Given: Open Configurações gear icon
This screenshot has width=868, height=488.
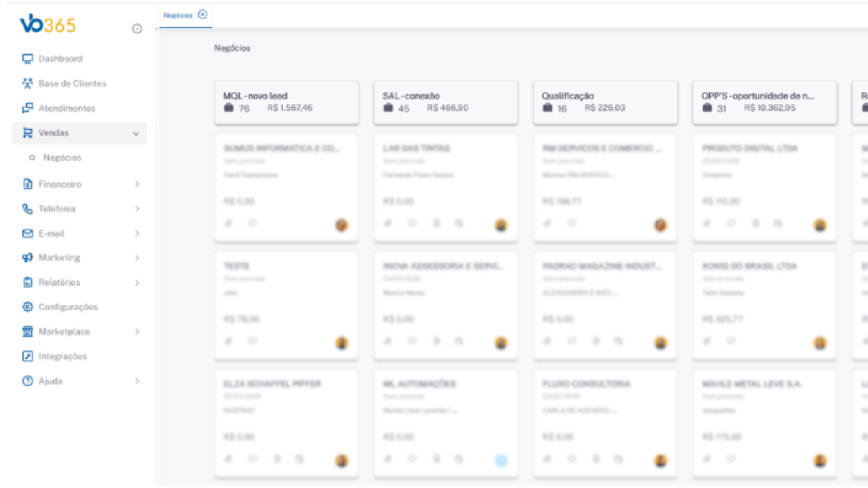Looking at the screenshot, I should (28, 307).
